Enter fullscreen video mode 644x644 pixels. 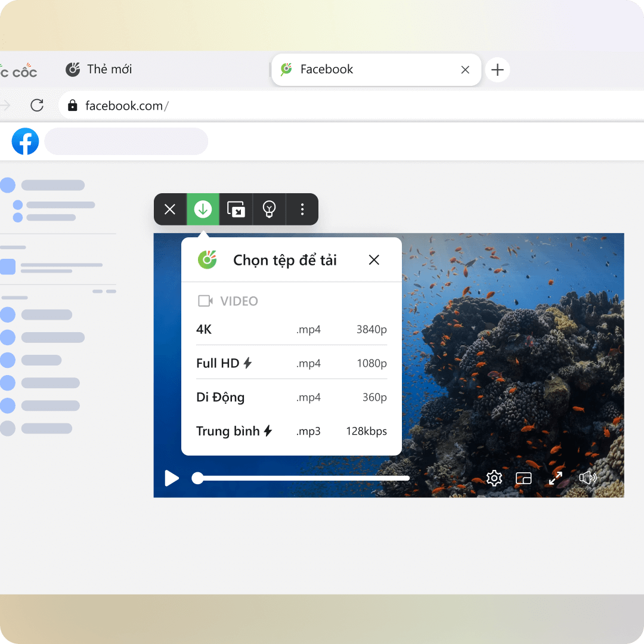click(556, 478)
